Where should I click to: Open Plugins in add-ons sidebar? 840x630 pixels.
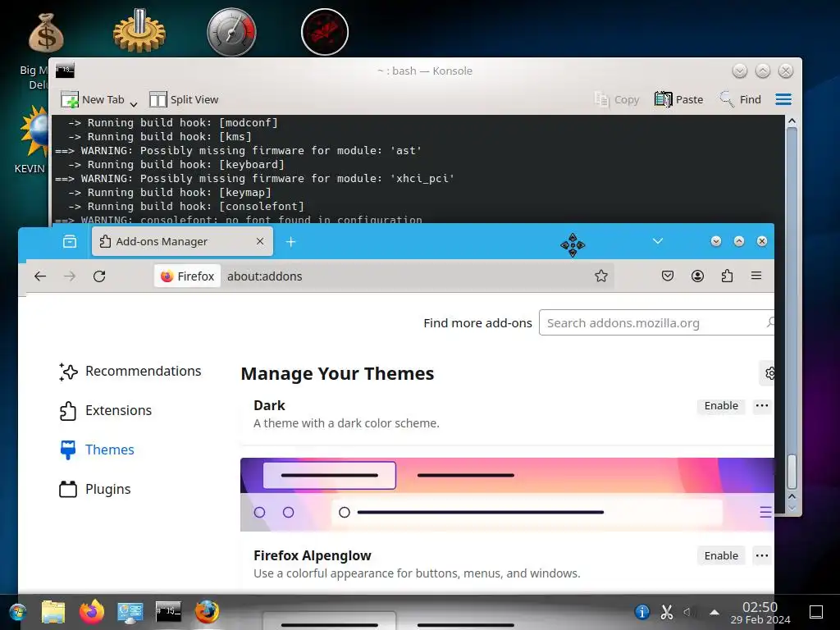(95, 490)
